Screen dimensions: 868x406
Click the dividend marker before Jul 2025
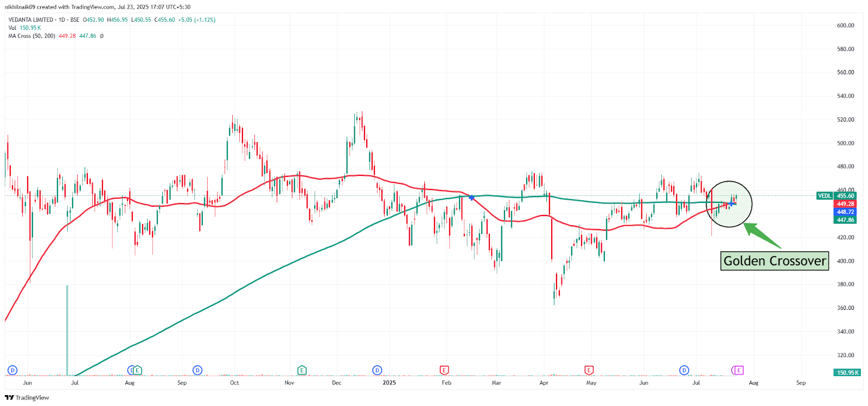[x=684, y=370]
